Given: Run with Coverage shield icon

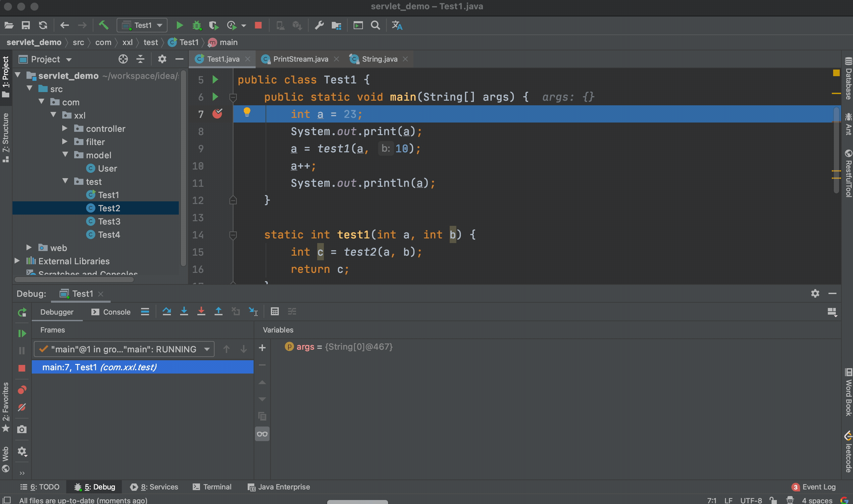Looking at the screenshot, I should [x=214, y=25].
